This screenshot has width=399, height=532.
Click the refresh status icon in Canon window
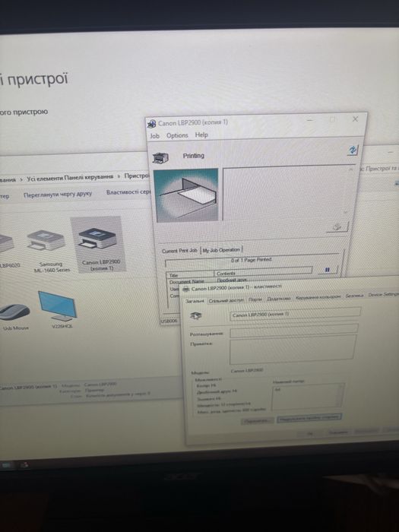click(353, 150)
